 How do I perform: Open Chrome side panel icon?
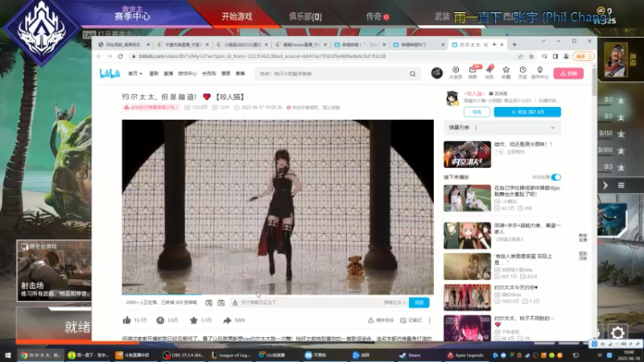point(555,56)
